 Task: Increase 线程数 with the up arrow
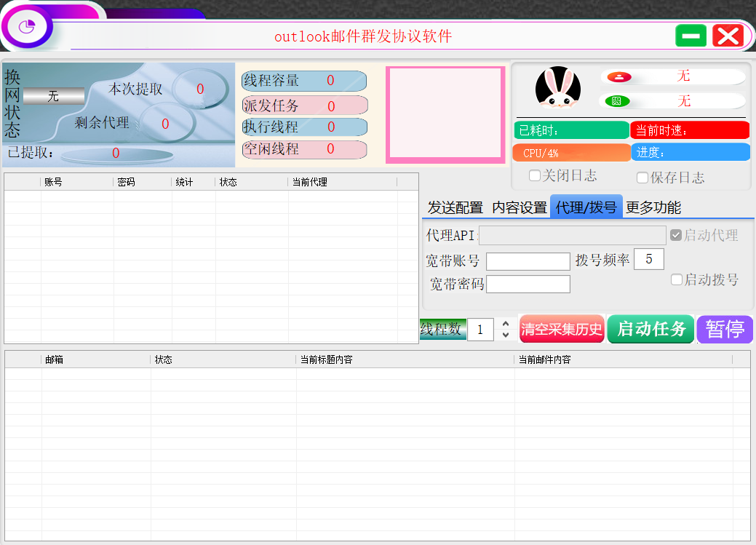pos(506,323)
